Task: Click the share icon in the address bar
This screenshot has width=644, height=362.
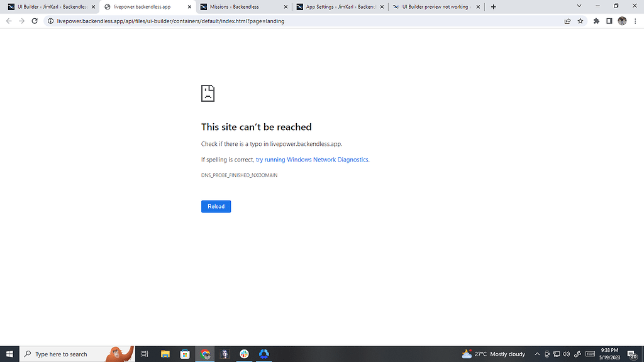Action: click(x=567, y=21)
